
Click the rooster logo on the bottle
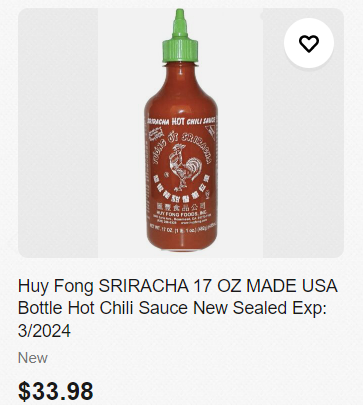182,166
